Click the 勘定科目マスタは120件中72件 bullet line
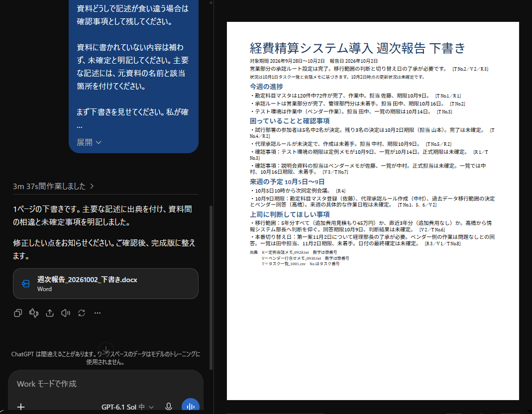The height and width of the screenshot is (414, 532). (x=355, y=96)
